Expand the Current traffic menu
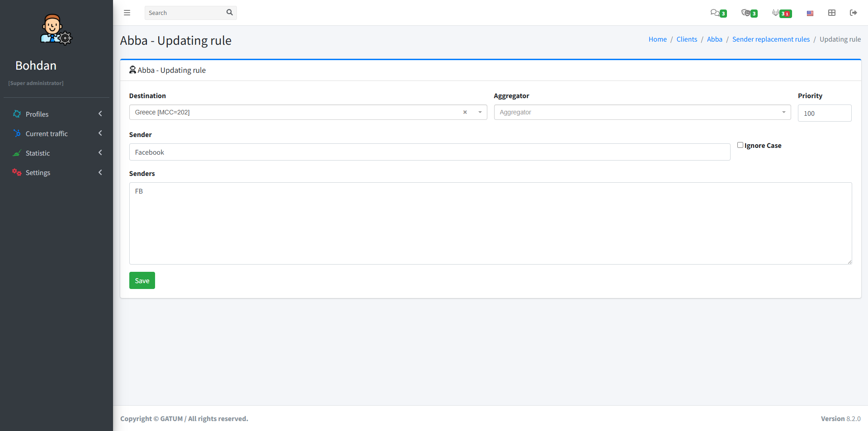This screenshot has height=431, width=868. [x=57, y=133]
